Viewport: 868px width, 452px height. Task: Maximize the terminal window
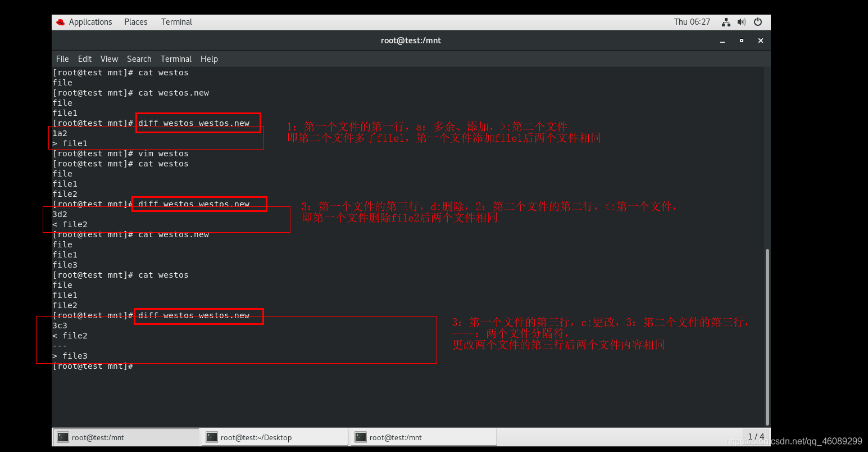pos(742,40)
